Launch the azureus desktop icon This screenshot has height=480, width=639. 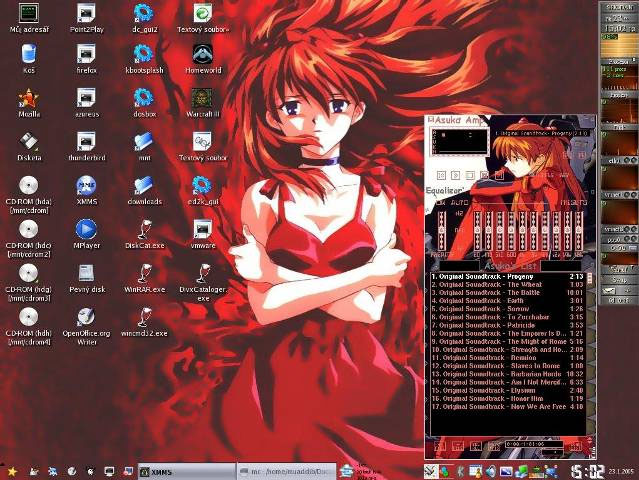86,103
